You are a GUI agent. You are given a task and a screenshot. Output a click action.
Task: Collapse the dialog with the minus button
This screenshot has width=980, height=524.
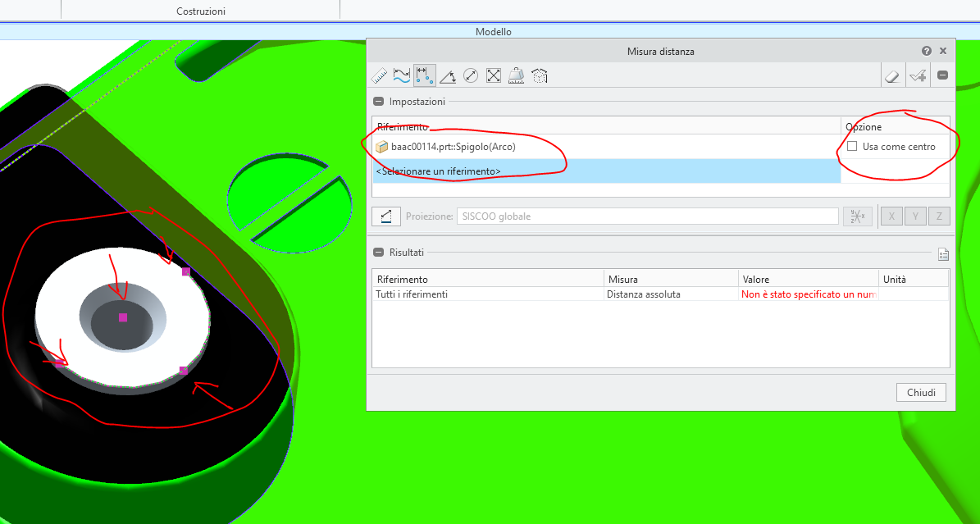tap(942, 75)
